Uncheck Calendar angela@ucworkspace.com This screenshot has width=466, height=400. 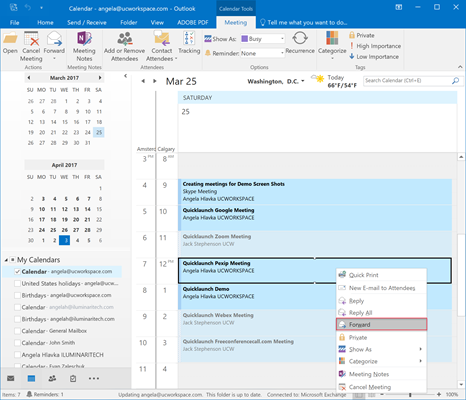pos(18,271)
